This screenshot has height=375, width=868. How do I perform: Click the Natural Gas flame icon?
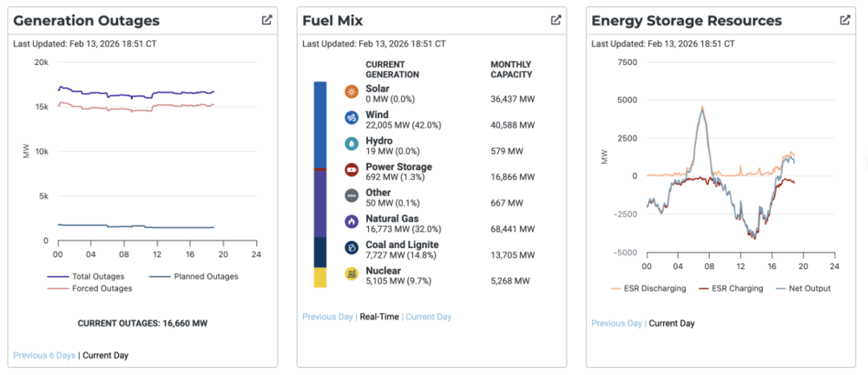click(x=352, y=222)
